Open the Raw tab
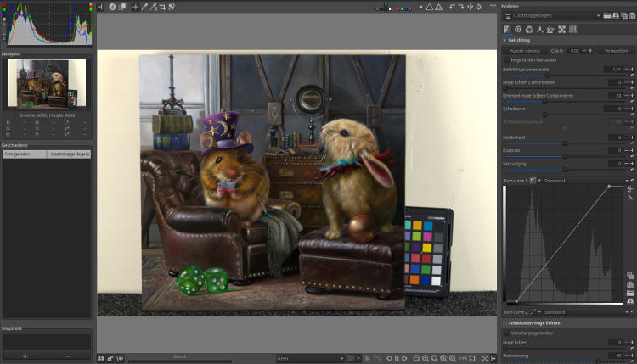637x364 pixels. click(562, 29)
